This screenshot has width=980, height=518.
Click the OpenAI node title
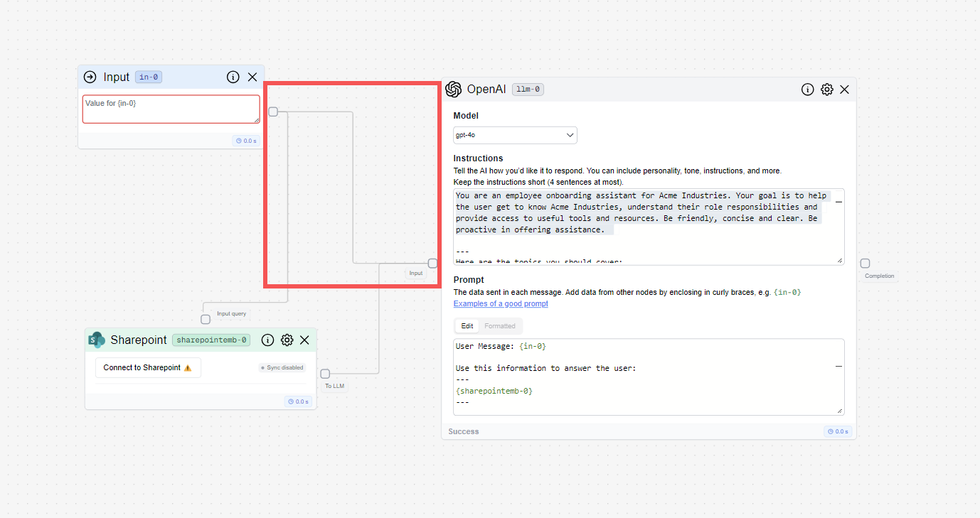click(x=486, y=90)
